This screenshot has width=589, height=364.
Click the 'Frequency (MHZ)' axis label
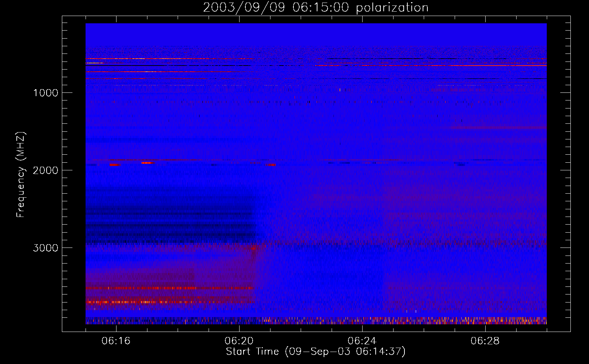pyautogui.click(x=21, y=175)
